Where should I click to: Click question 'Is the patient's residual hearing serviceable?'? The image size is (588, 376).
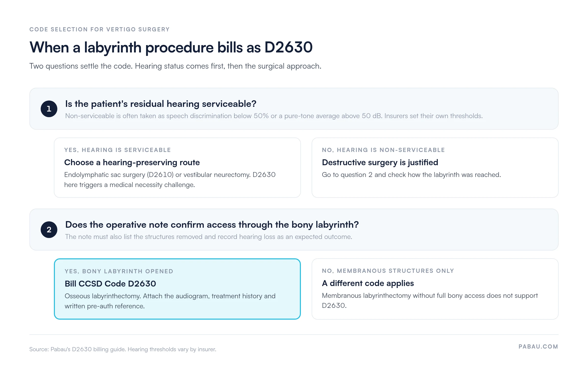click(x=161, y=104)
